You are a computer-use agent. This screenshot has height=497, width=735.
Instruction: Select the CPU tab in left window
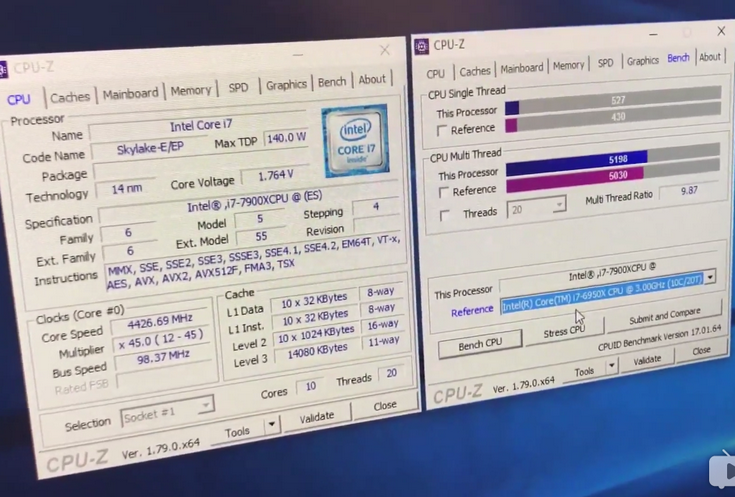pyautogui.click(x=19, y=99)
